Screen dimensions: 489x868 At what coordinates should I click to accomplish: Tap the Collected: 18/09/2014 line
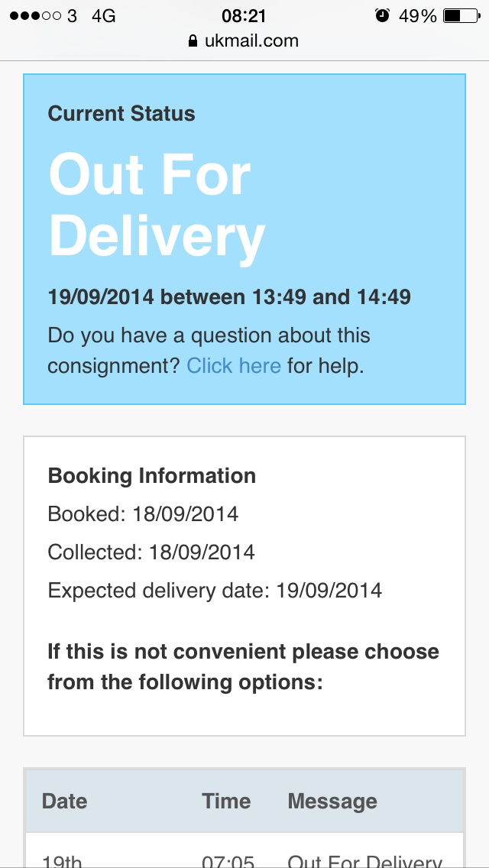tap(151, 552)
